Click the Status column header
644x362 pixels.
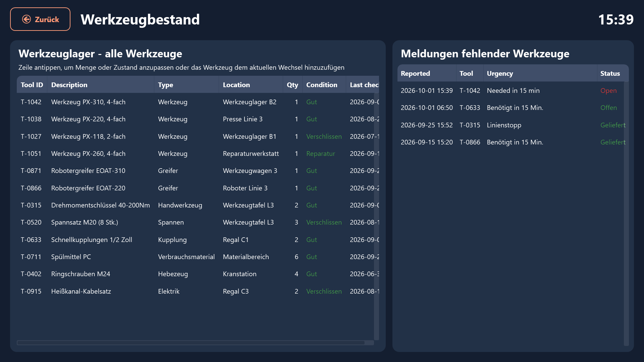coord(613,73)
